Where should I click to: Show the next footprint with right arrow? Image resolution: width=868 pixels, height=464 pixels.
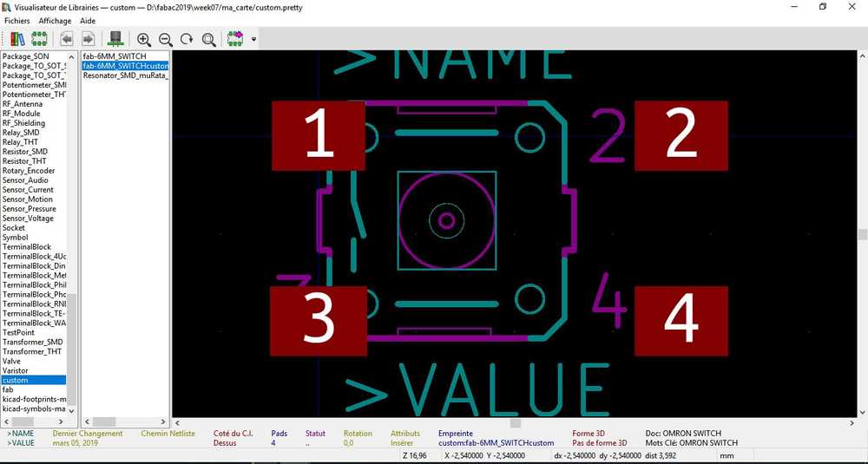pyautogui.click(x=88, y=39)
